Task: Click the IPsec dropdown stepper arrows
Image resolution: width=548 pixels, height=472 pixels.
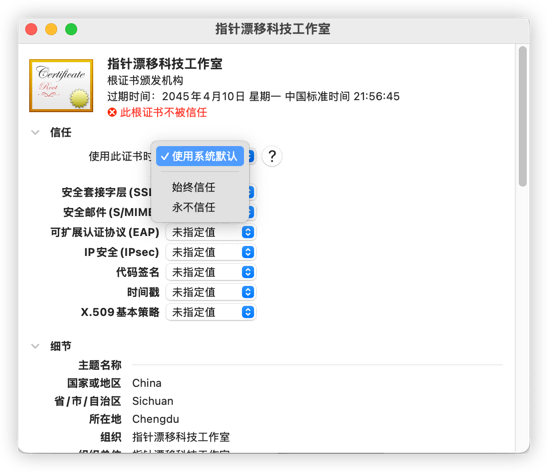Action: click(248, 252)
